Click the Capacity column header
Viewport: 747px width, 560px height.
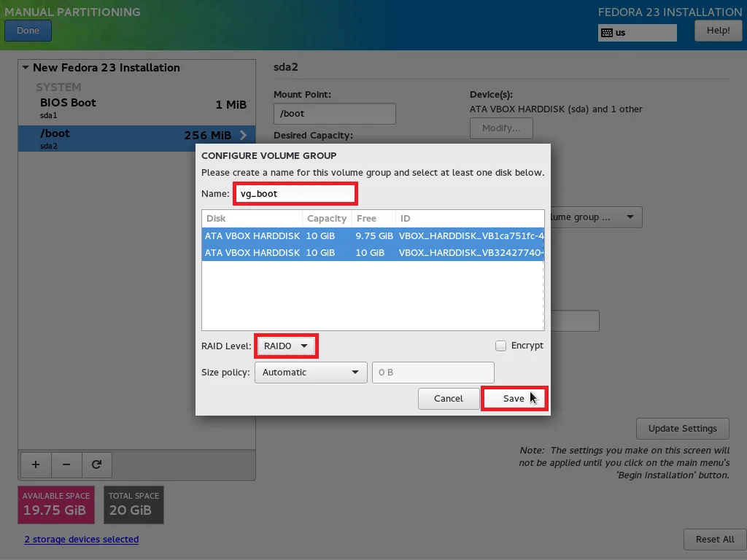point(327,219)
